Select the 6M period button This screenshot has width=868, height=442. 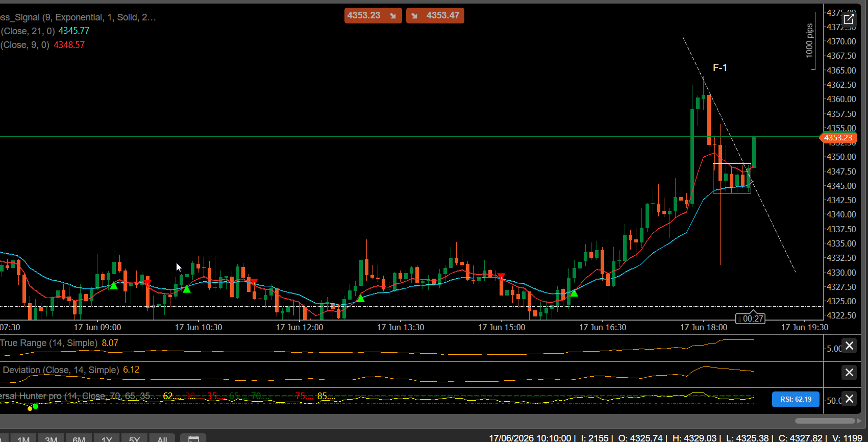(x=79, y=438)
